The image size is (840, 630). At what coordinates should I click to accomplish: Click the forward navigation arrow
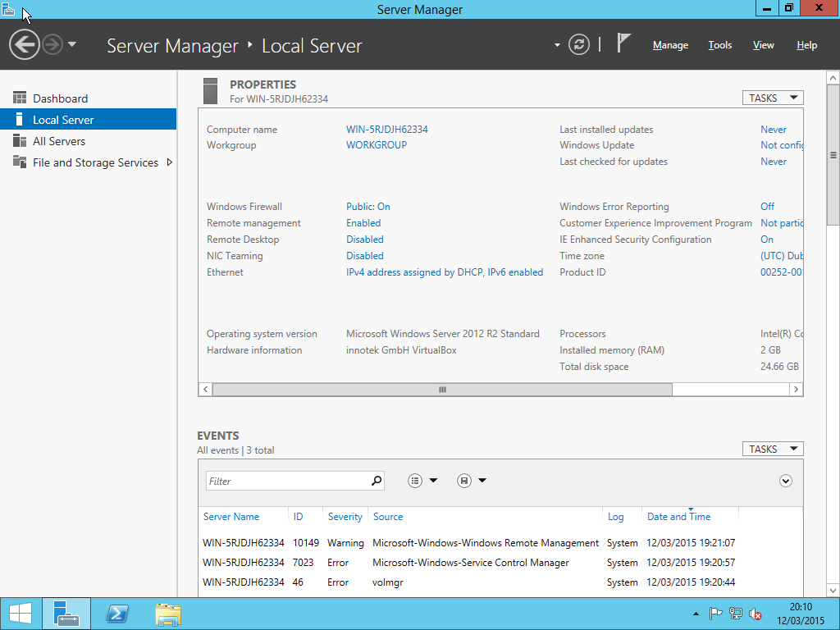(52, 44)
